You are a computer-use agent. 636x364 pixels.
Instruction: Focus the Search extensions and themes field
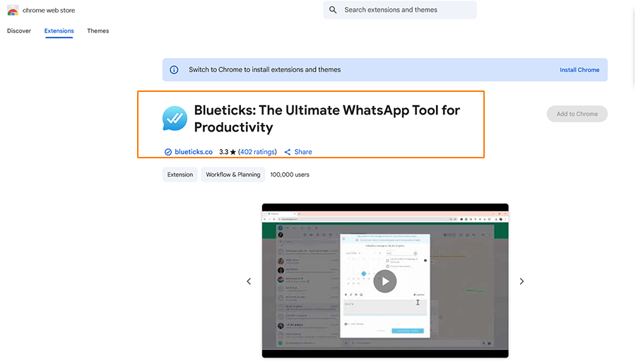pos(400,10)
